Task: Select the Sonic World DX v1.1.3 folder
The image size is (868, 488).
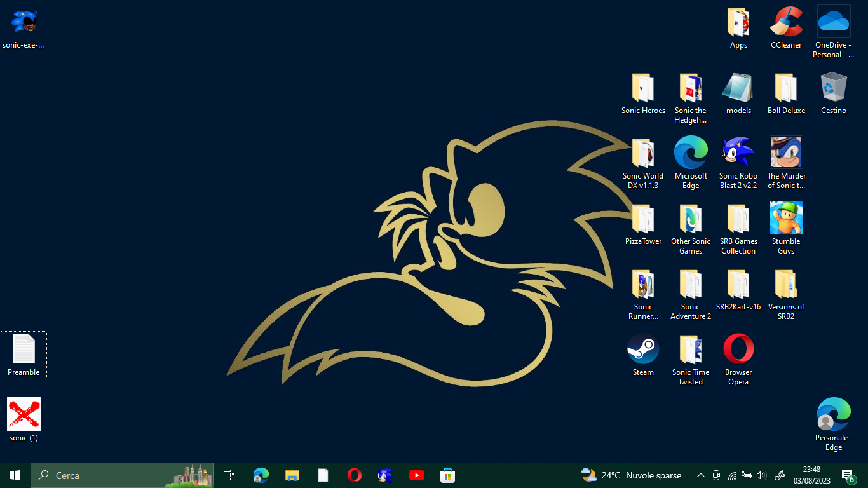Action: pyautogui.click(x=643, y=164)
